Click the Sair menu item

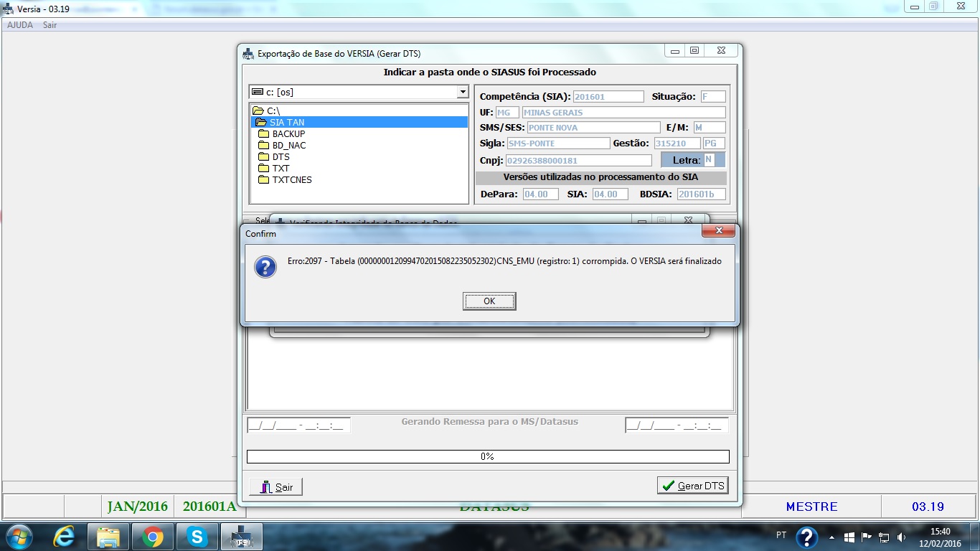[50, 25]
